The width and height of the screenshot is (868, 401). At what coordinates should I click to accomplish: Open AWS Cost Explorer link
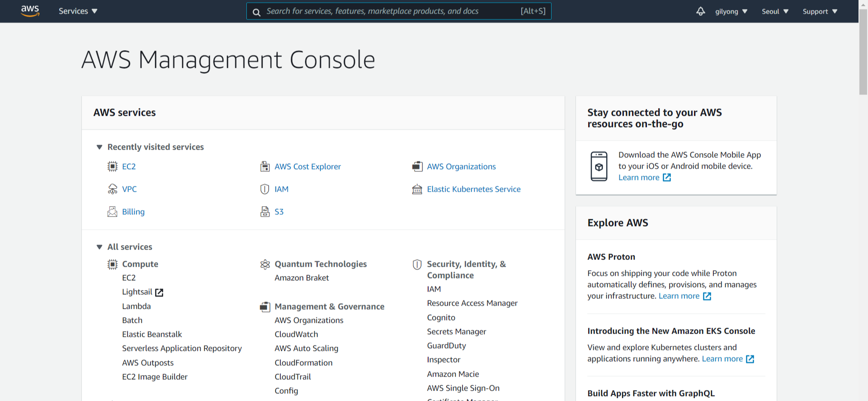308,166
